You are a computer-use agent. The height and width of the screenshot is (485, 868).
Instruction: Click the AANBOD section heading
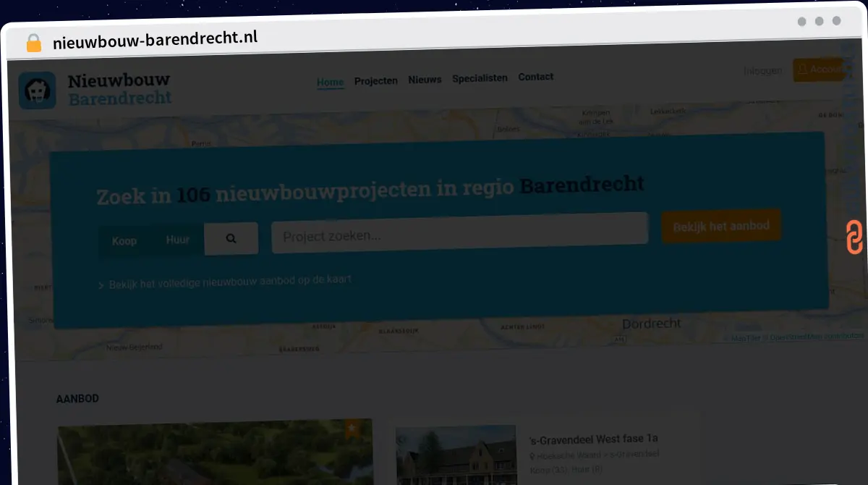77,399
